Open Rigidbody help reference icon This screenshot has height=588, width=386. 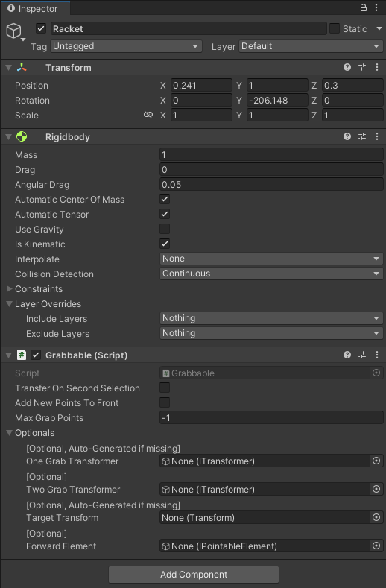347,136
